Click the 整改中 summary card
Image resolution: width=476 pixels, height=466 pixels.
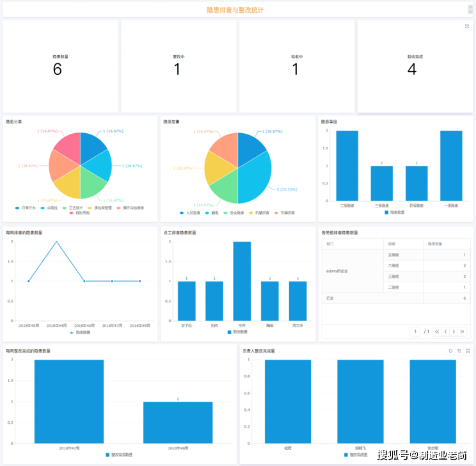click(178, 66)
